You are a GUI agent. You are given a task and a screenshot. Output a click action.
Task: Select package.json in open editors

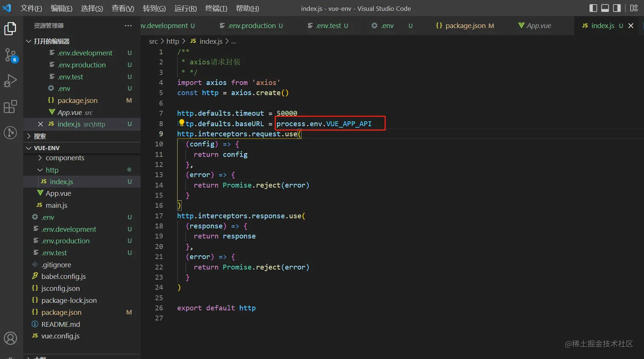(x=82, y=100)
